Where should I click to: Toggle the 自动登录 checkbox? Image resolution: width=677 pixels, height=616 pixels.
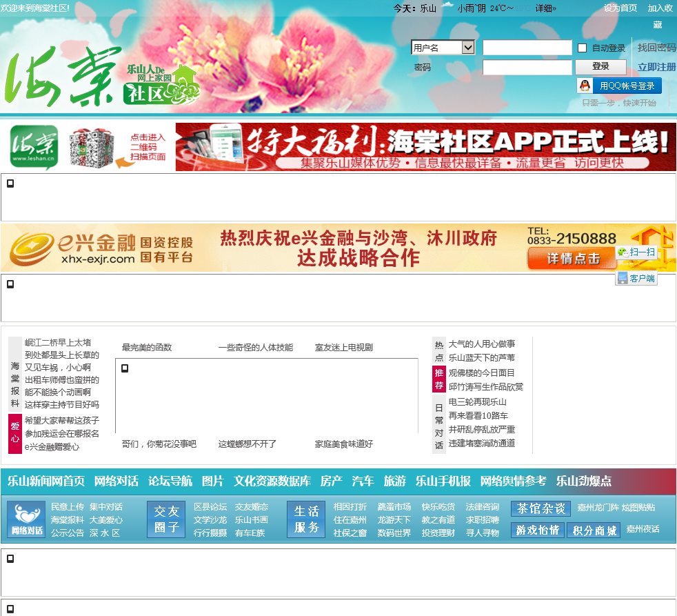tap(582, 48)
